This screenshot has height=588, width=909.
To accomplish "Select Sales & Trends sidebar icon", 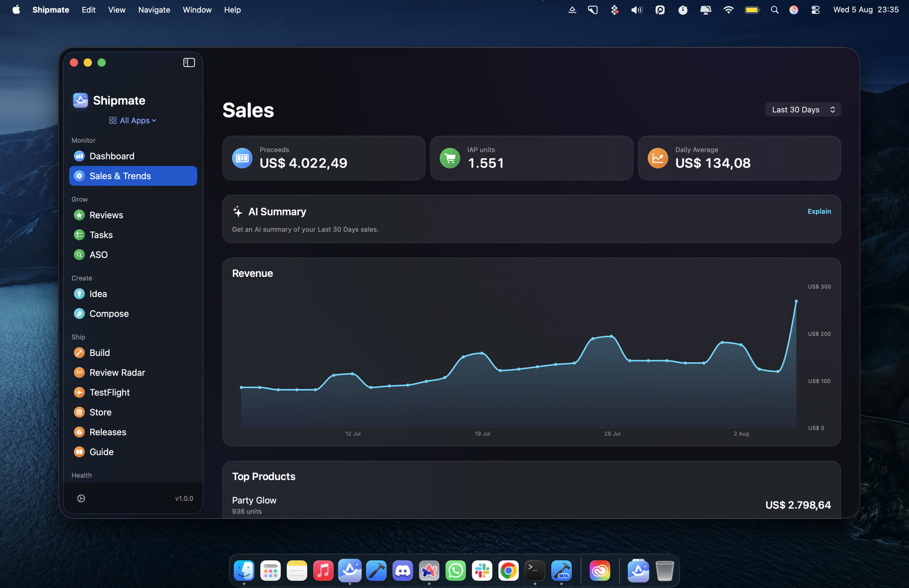I will [x=79, y=176].
